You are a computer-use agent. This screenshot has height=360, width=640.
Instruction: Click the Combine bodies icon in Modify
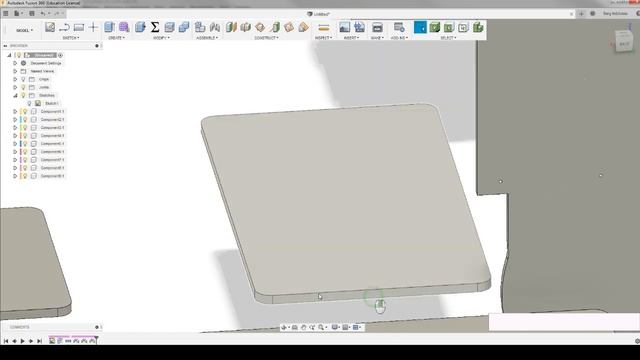[184, 27]
